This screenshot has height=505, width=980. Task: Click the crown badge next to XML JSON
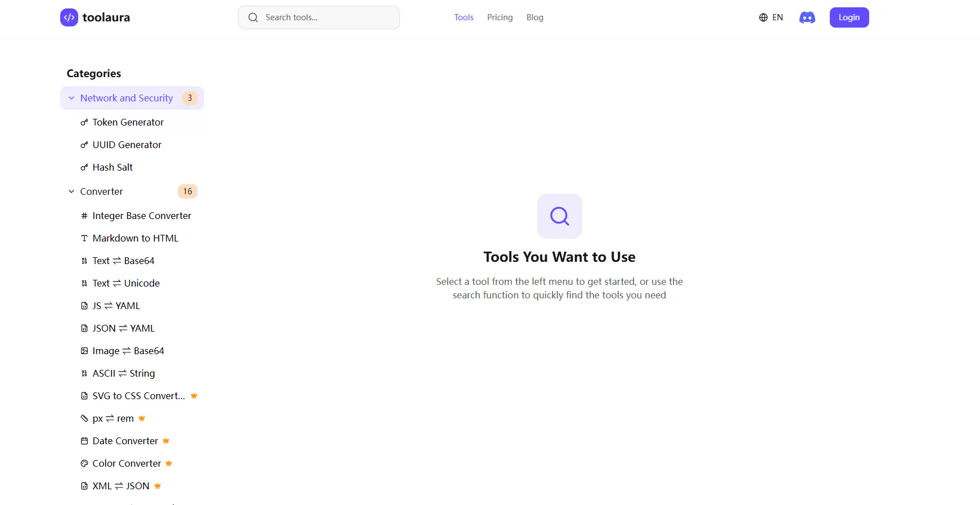click(x=158, y=486)
